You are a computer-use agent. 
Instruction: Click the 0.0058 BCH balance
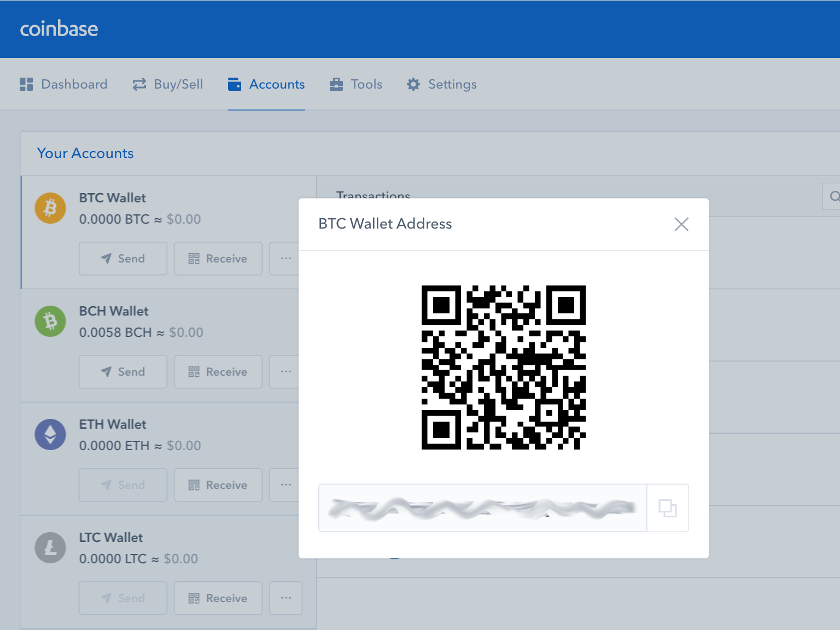115,332
